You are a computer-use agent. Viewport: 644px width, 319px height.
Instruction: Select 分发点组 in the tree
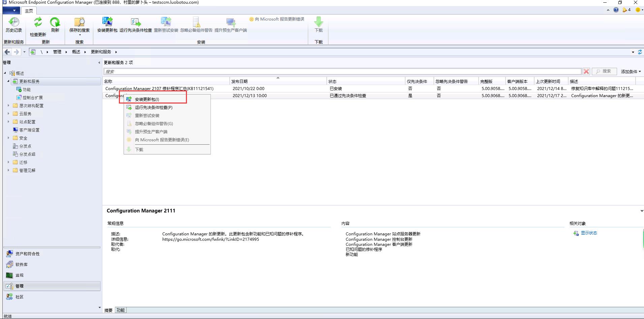click(x=27, y=154)
